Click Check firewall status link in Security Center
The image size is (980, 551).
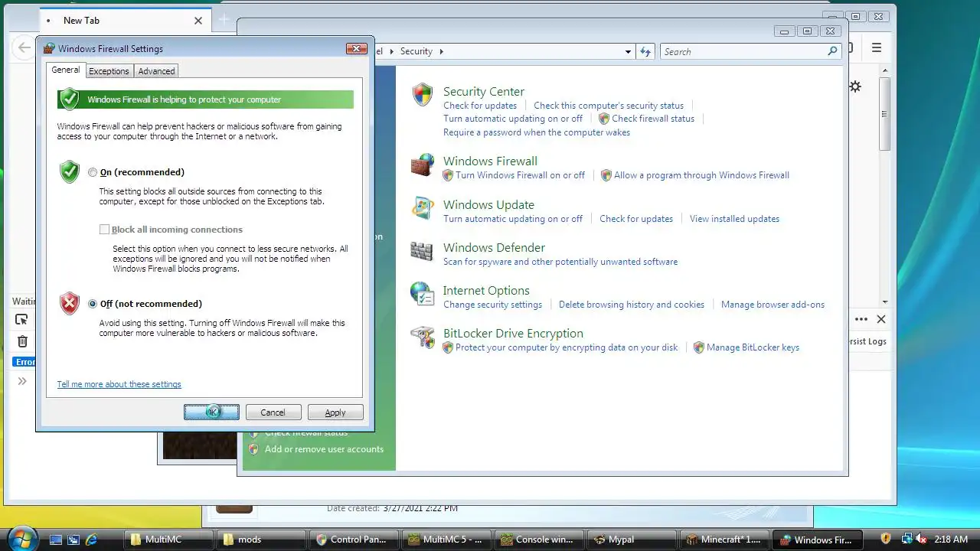coord(653,119)
